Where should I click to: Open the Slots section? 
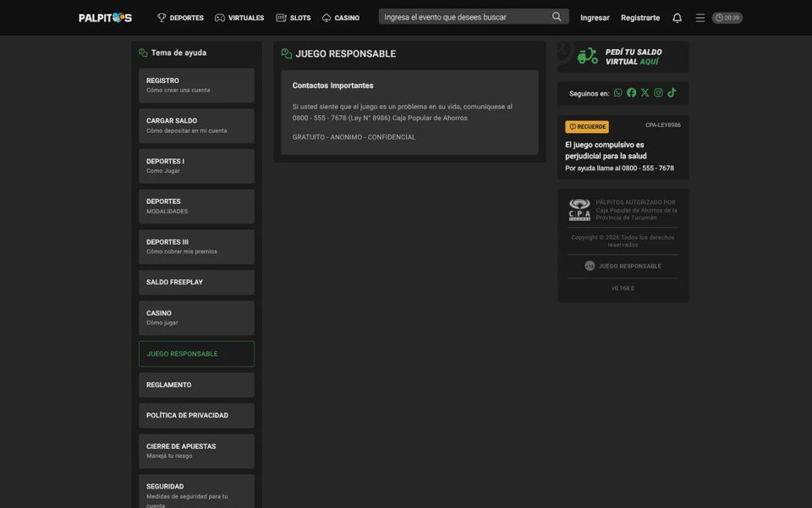pos(294,18)
